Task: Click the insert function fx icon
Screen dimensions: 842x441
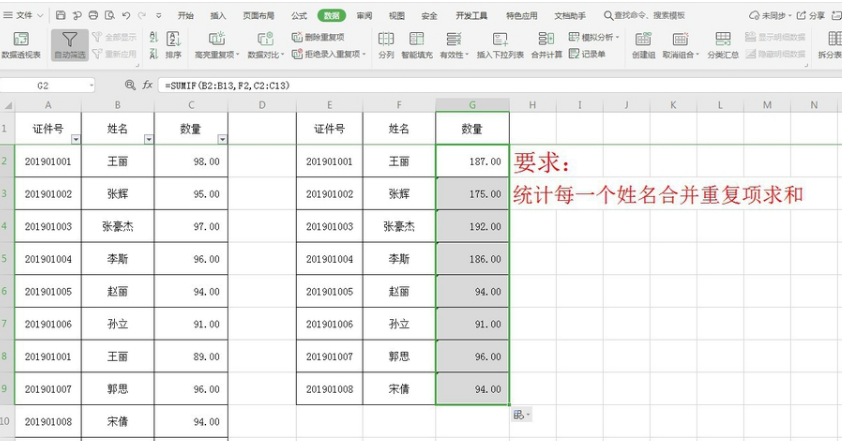Action: tap(147, 85)
